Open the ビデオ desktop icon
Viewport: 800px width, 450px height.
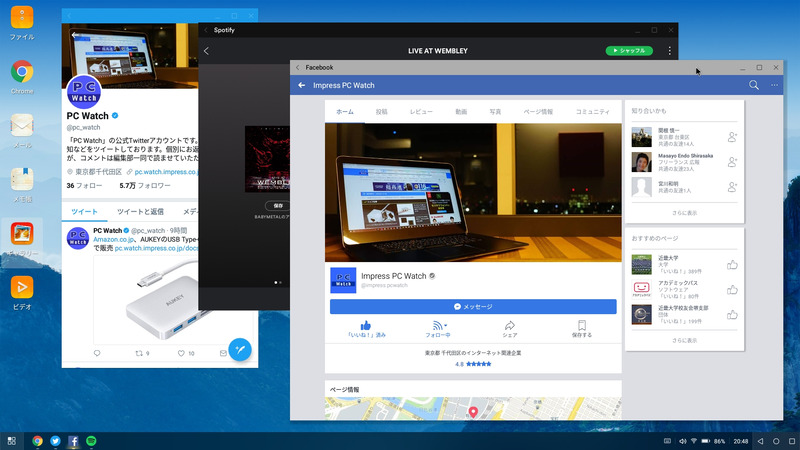pos(22,288)
